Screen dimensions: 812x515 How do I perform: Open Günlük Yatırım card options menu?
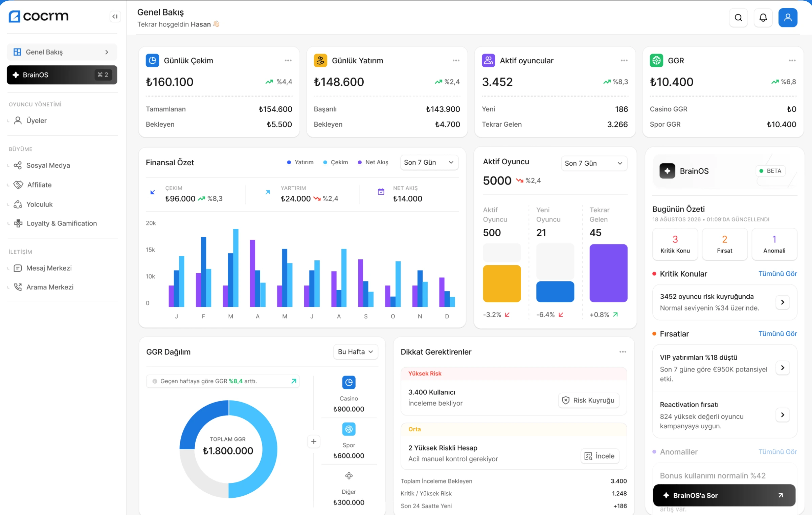point(456,61)
